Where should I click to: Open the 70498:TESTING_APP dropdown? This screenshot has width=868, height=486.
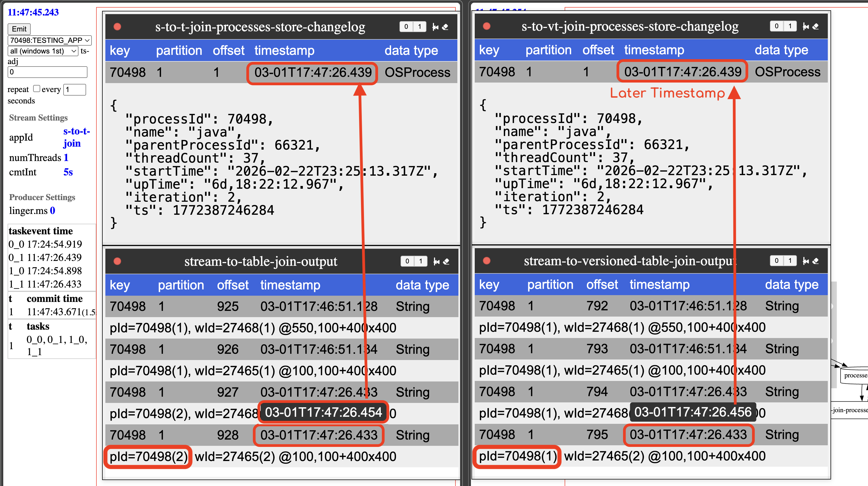tap(49, 40)
